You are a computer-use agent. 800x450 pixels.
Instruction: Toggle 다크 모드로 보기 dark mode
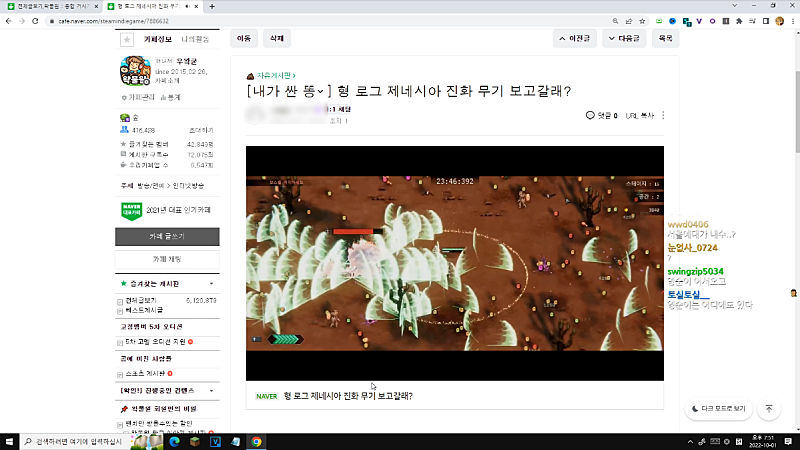click(x=718, y=409)
